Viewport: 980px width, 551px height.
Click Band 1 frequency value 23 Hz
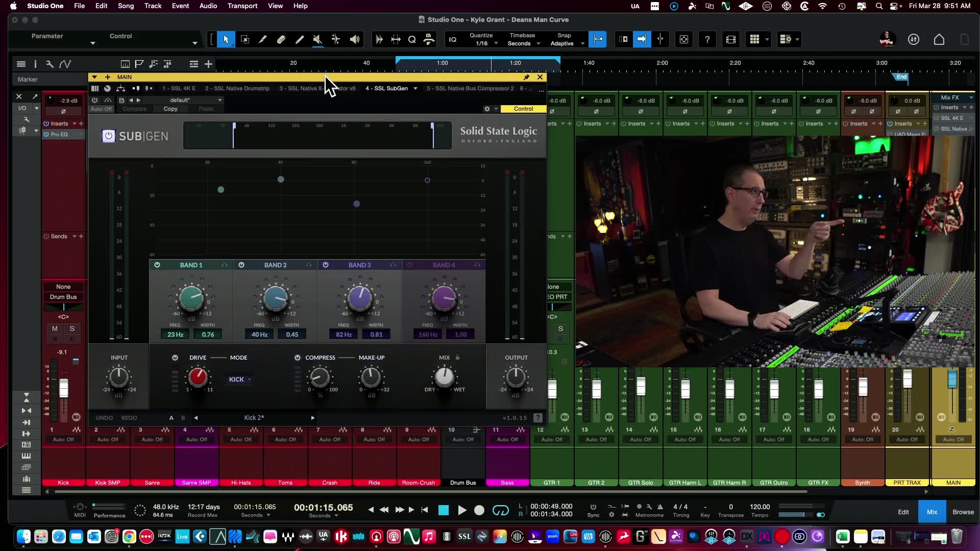pyautogui.click(x=175, y=335)
